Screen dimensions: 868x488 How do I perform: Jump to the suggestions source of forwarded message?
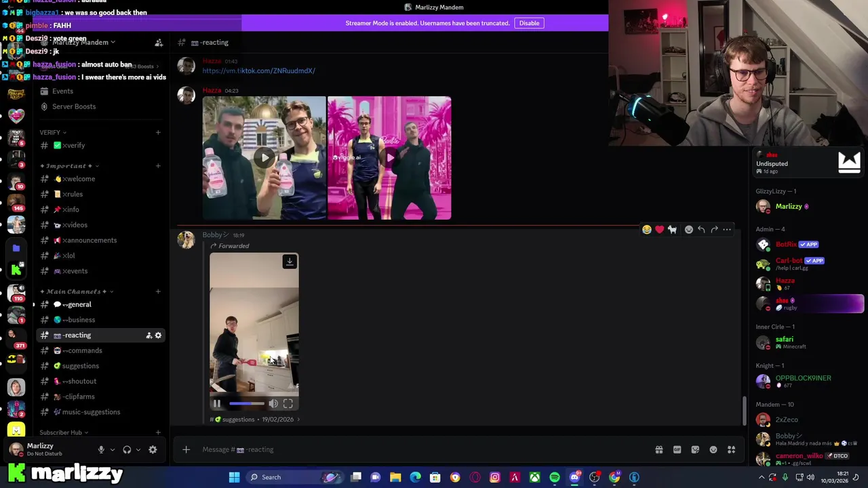pyautogui.click(x=255, y=420)
